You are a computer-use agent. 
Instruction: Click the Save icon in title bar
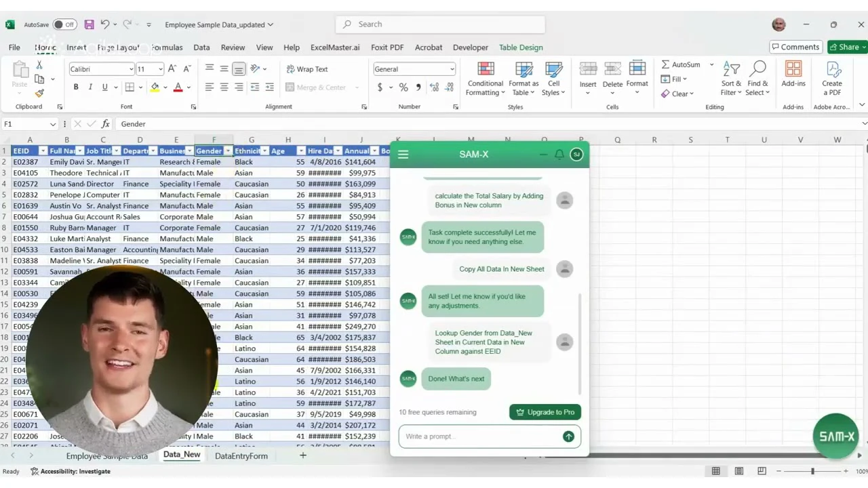[89, 24]
